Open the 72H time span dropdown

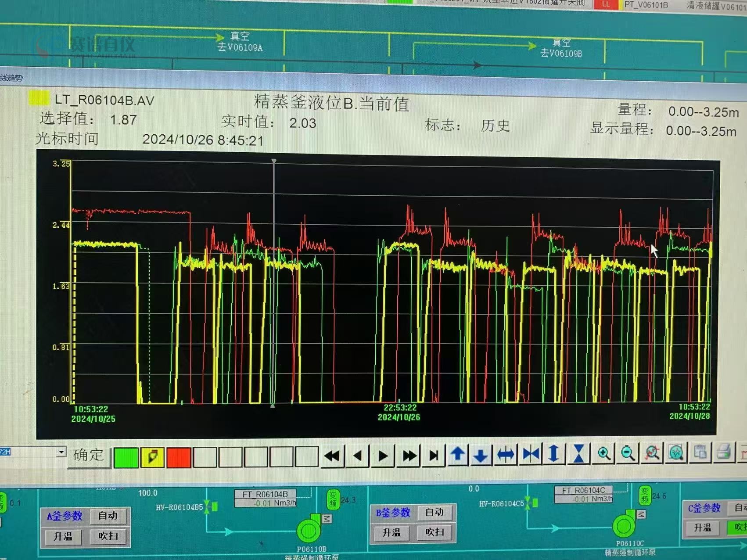(x=61, y=452)
